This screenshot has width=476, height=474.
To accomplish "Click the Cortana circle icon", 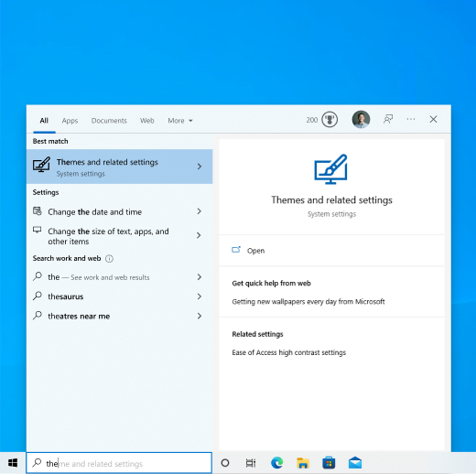I will tap(225, 463).
